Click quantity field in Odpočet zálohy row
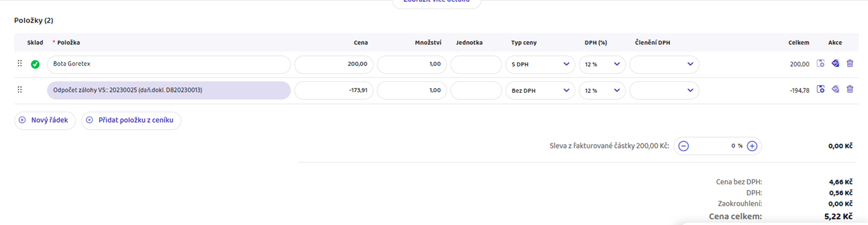The image size is (868, 225). pos(412,90)
